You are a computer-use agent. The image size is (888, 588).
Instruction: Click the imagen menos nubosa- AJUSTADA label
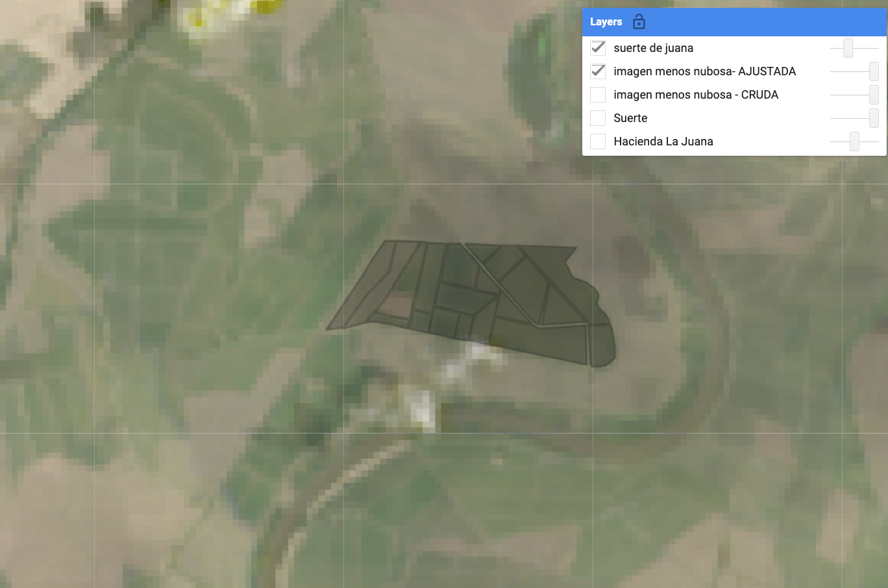tap(704, 71)
